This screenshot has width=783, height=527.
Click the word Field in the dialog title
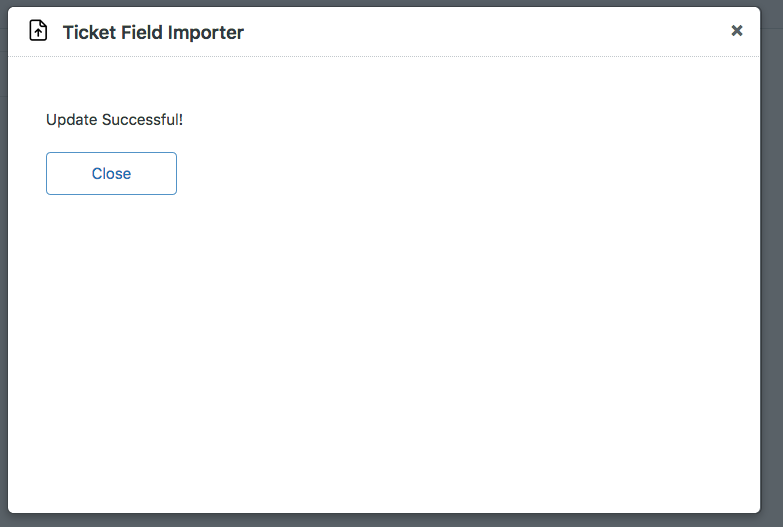pyautogui.click(x=142, y=32)
